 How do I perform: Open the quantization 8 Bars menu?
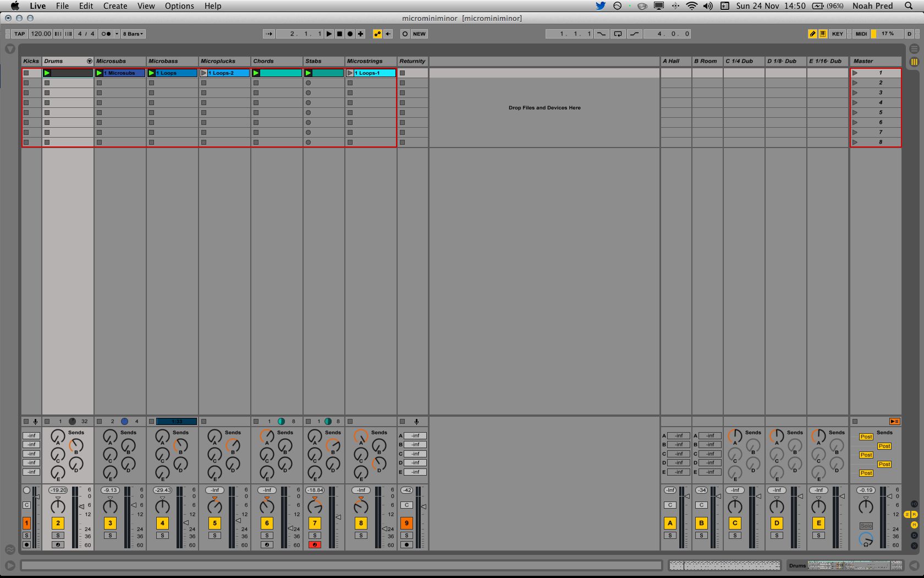pos(133,34)
